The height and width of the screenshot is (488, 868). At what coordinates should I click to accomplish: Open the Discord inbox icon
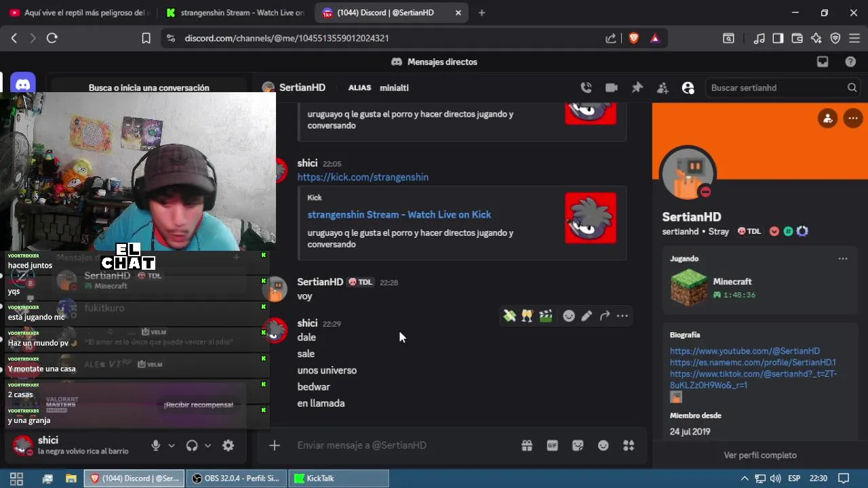(x=823, y=62)
